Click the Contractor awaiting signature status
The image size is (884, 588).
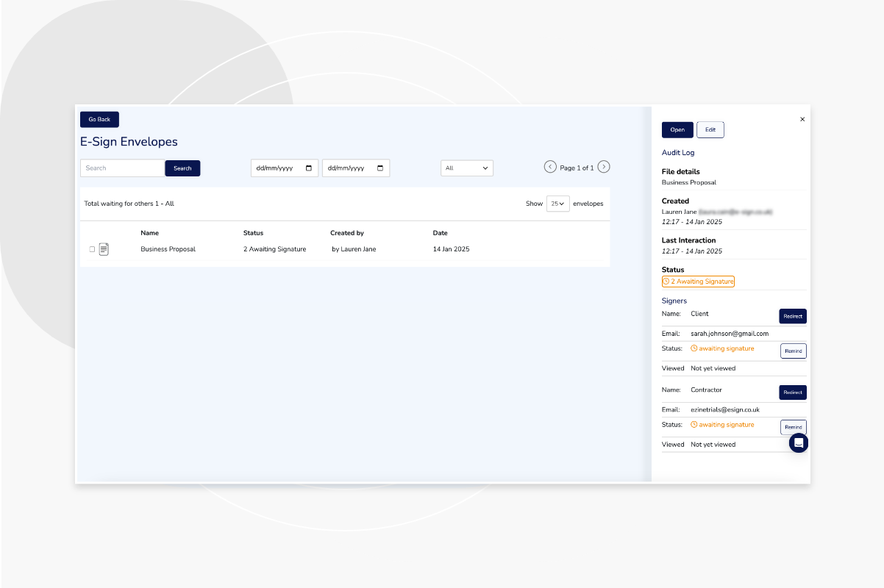click(x=722, y=425)
